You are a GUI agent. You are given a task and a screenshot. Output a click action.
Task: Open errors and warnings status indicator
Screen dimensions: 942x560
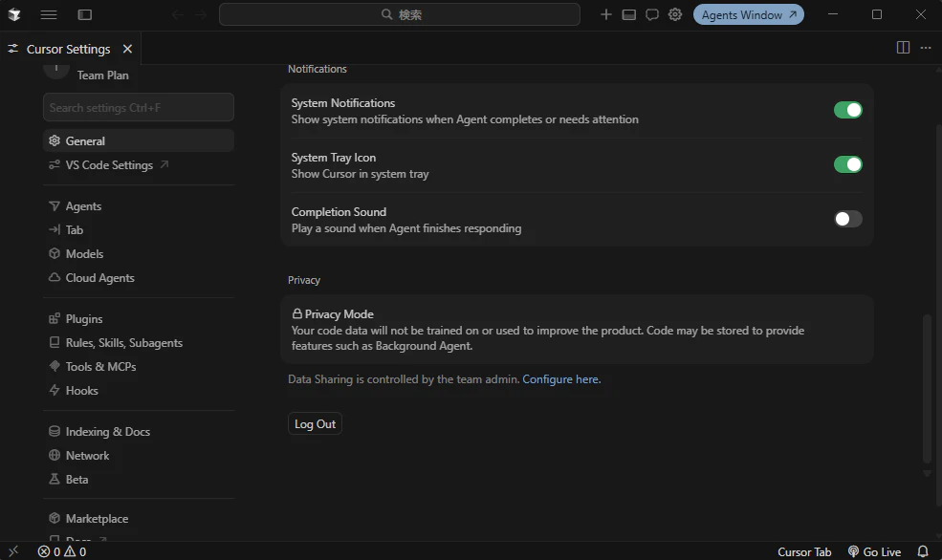tap(62, 551)
